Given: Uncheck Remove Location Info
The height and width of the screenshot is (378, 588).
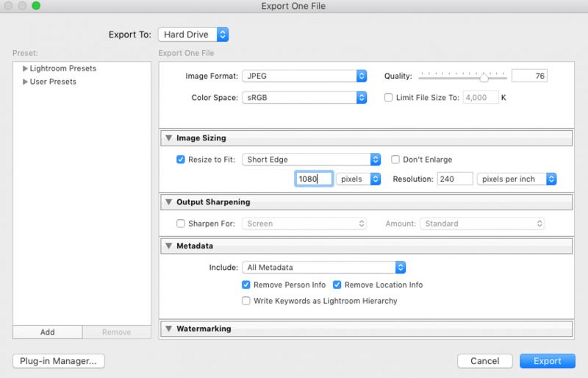Looking at the screenshot, I should pyautogui.click(x=337, y=285).
